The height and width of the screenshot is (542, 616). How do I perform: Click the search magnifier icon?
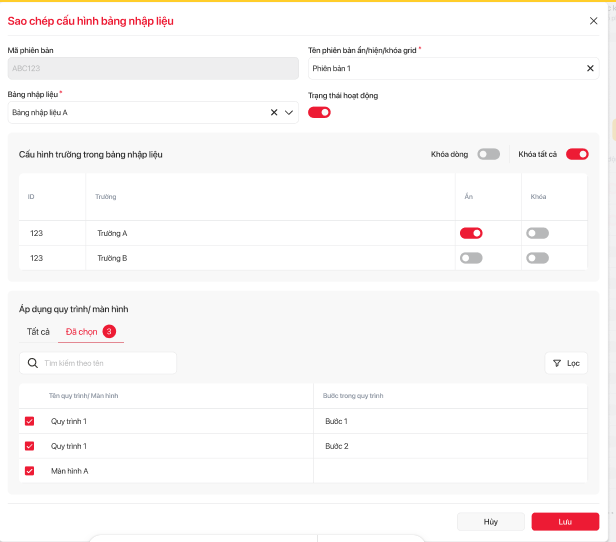pyautogui.click(x=33, y=363)
